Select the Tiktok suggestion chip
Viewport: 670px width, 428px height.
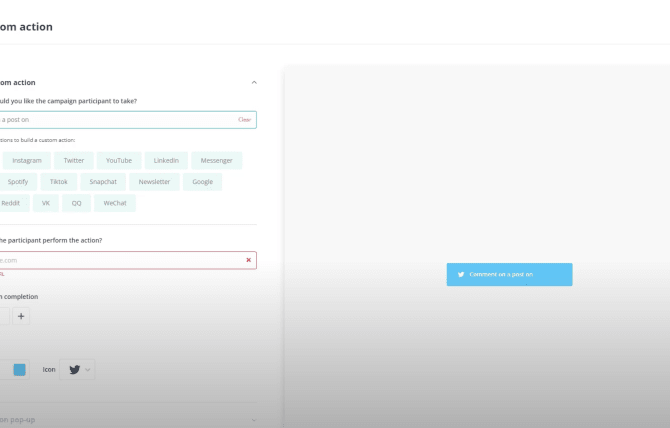(59, 182)
